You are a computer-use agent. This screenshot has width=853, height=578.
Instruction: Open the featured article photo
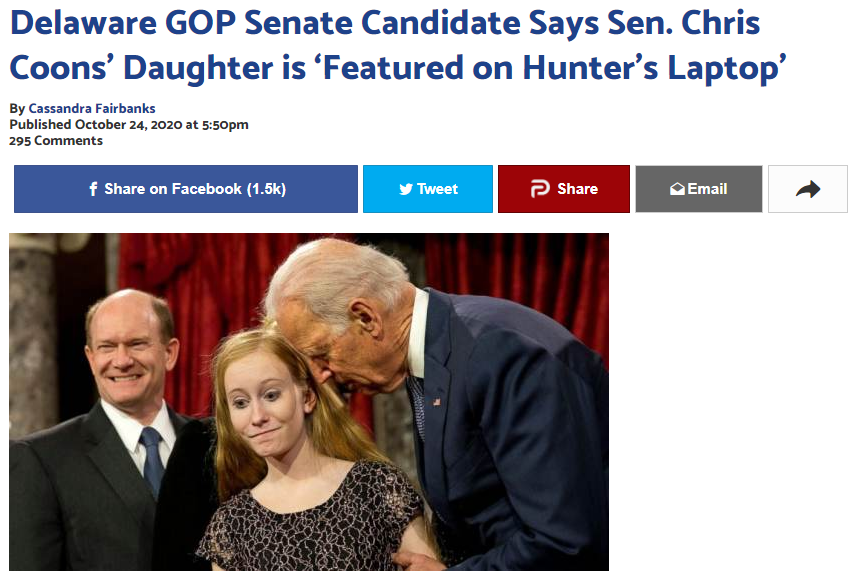point(308,402)
